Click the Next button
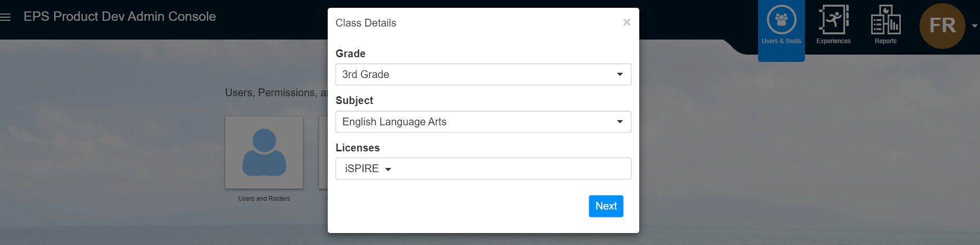This screenshot has width=980, height=245. [606, 206]
